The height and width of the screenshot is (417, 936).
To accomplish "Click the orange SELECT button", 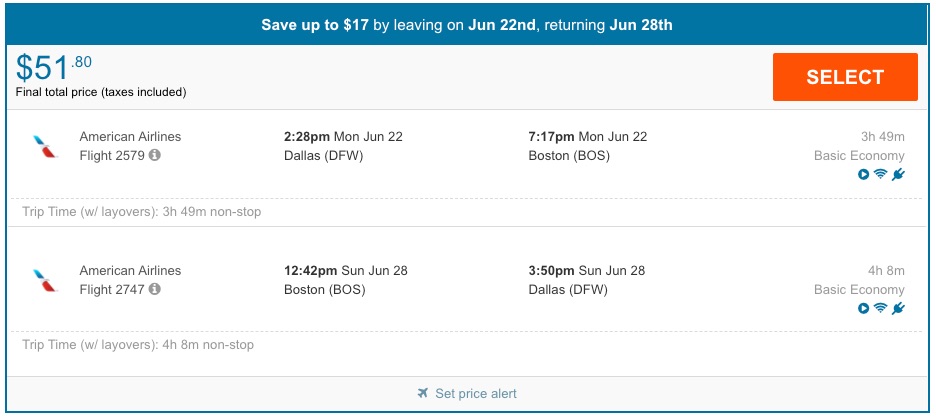I will [x=844, y=77].
